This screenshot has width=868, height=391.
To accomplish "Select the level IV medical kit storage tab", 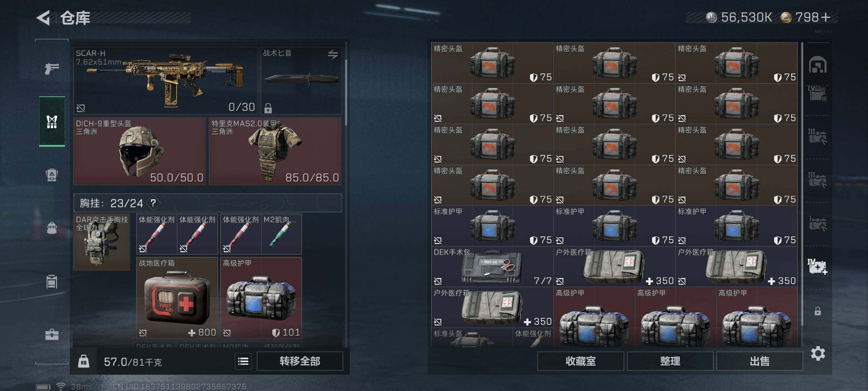I will [x=818, y=267].
